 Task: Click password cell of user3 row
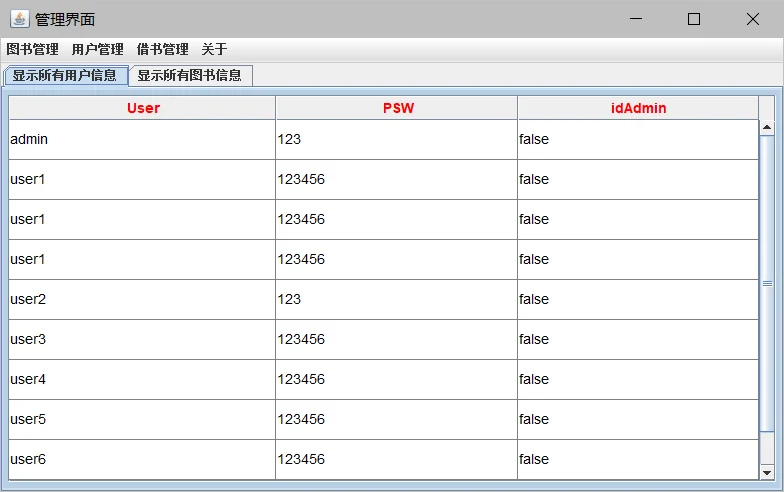point(397,340)
